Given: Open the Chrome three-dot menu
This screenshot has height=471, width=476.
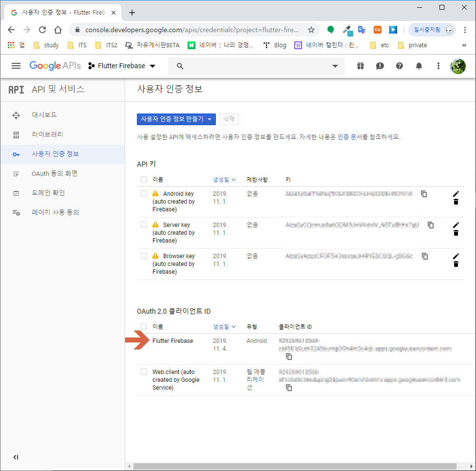Looking at the screenshot, I should (465, 30).
